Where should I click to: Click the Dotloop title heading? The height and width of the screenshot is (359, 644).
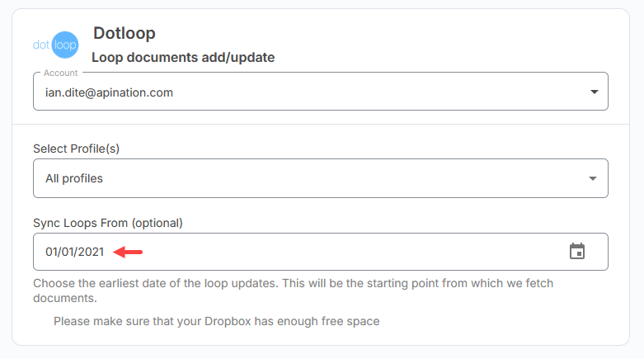(x=125, y=33)
